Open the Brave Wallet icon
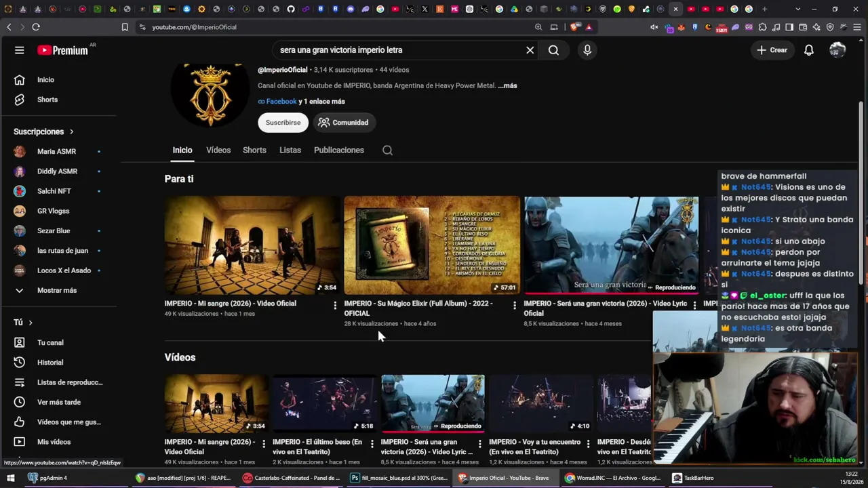This screenshot has width=868, height=488. (803, 27)
